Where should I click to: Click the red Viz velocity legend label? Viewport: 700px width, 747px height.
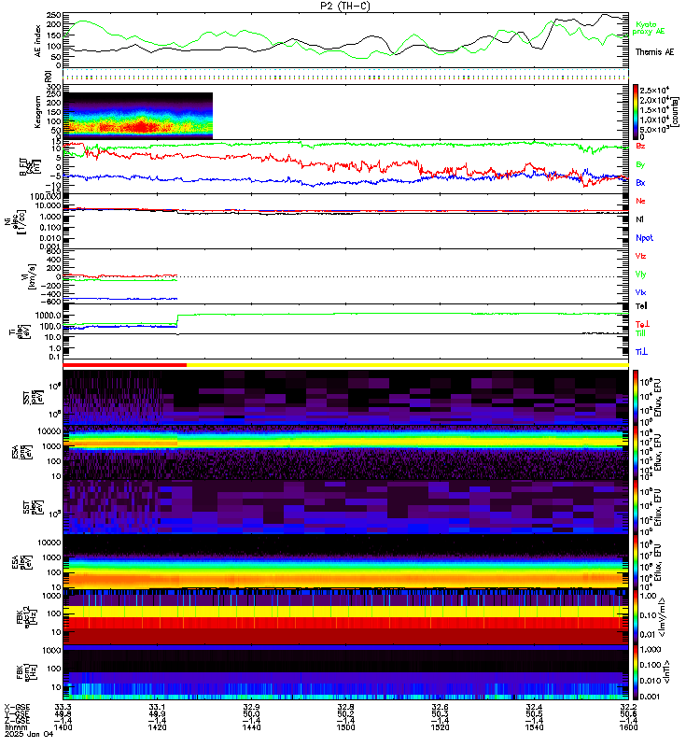pos(640,256)
